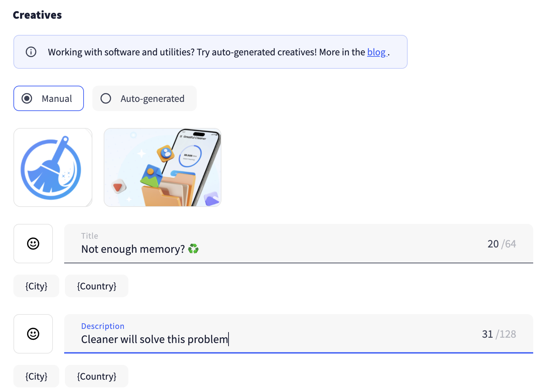Insert {City} macro under the Description field
Viewport: 548px width, 392px height.
click(x=36, y=376)
